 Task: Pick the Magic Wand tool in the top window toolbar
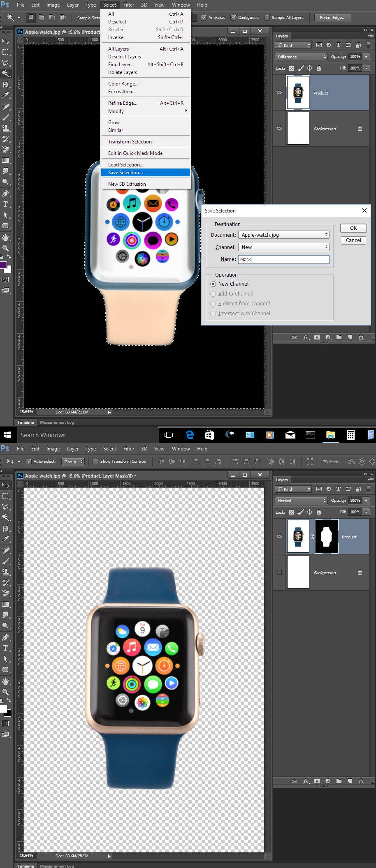(5, 74)
